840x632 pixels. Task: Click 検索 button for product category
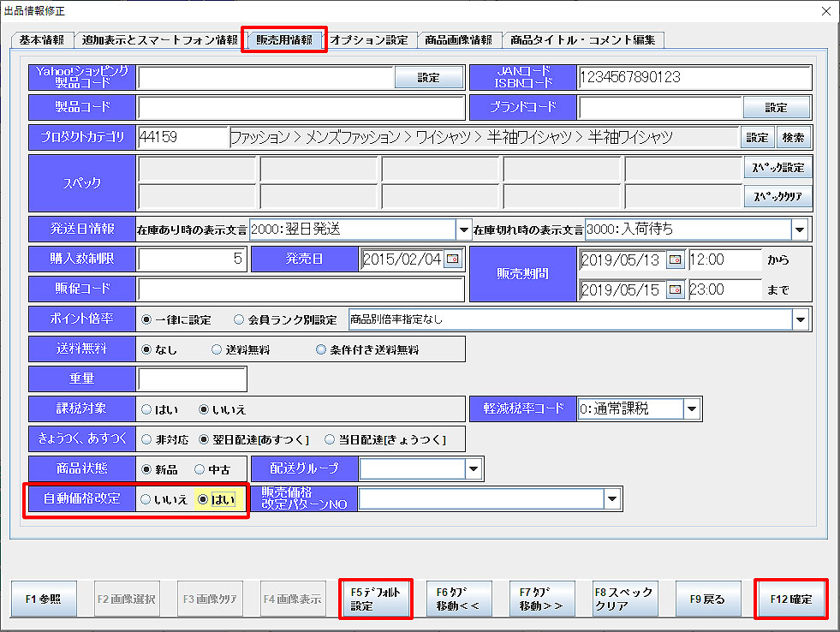point(793,137)
